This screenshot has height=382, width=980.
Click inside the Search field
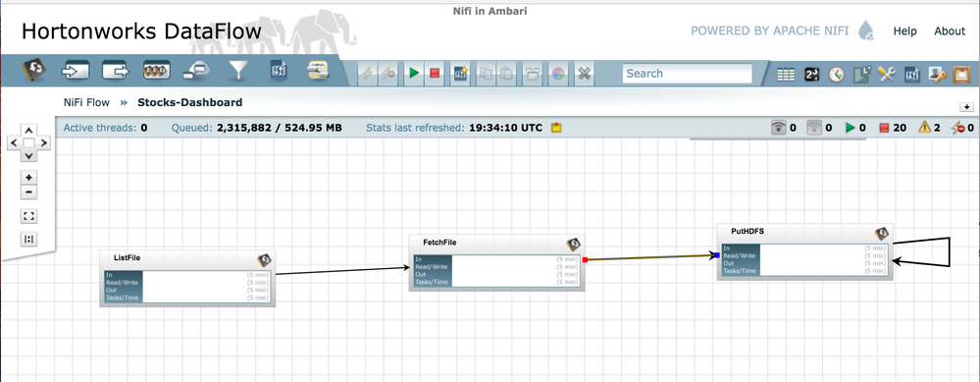pyautogui.click(x=687, y=73)
